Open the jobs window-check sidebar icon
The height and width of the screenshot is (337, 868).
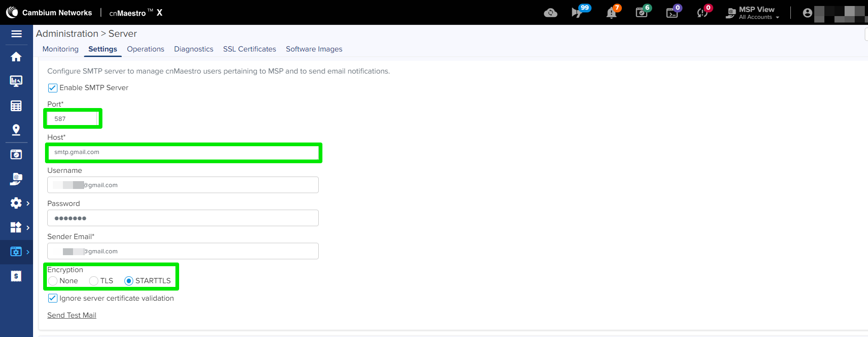click(x=16, y=154)
